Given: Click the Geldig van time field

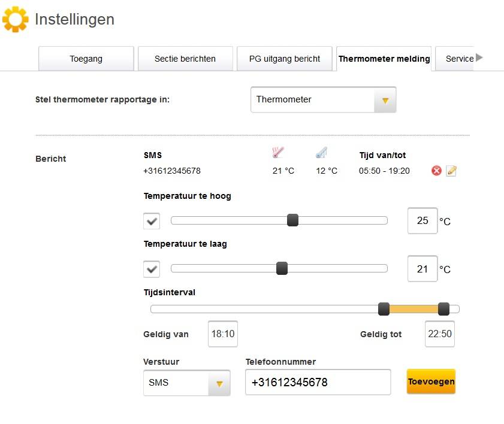Looking at the screenshot, I should [223, 334].
